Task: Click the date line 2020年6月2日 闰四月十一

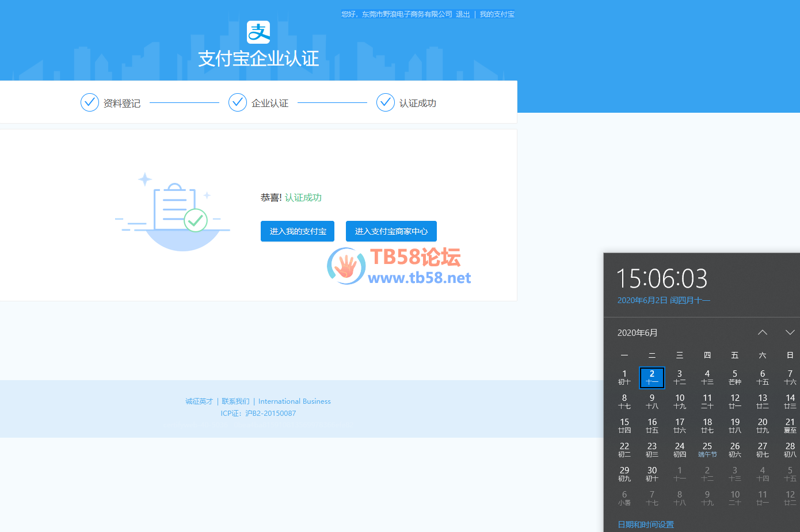Action: click(x=664, y=300)
